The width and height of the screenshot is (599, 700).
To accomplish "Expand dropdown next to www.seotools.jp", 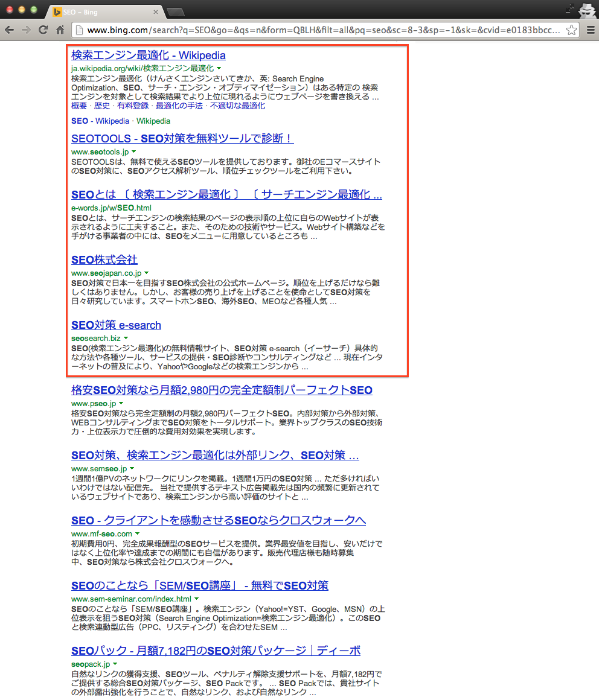I will [x=133, y=152].
